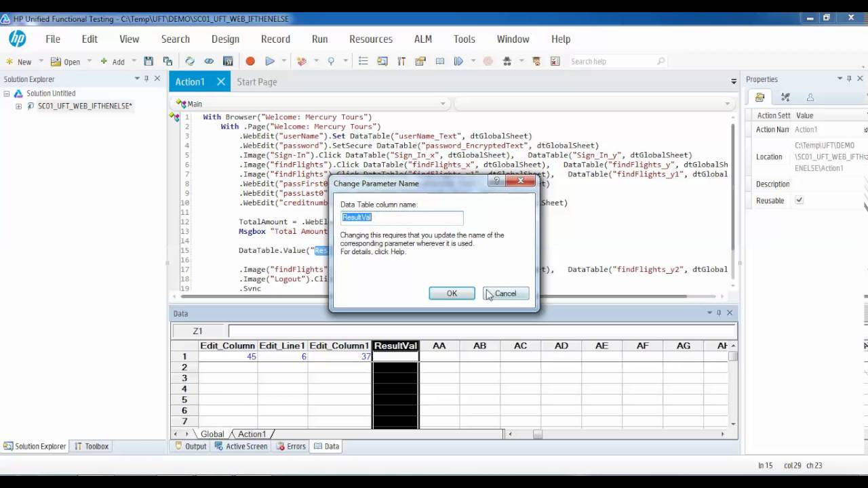This screenshot has height=488, width=868.
Task: Switch to the Action1 data sheet tab
Action: coord(252,434)
